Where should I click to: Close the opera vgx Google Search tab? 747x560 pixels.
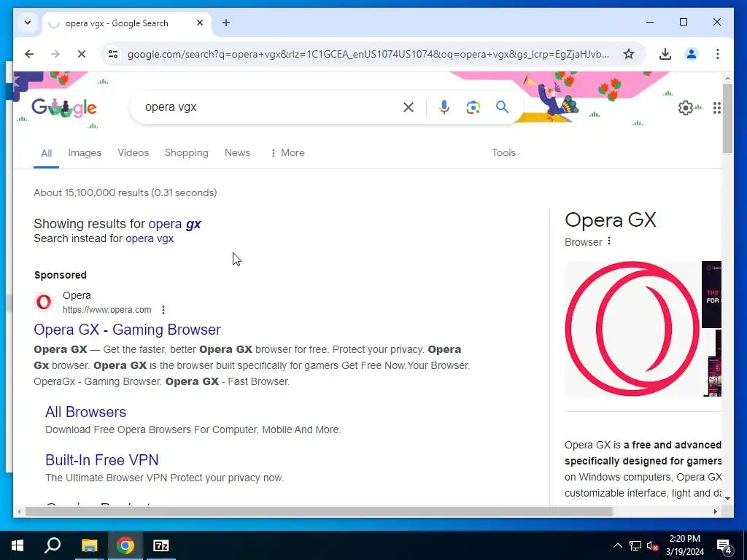coord(200,23)
